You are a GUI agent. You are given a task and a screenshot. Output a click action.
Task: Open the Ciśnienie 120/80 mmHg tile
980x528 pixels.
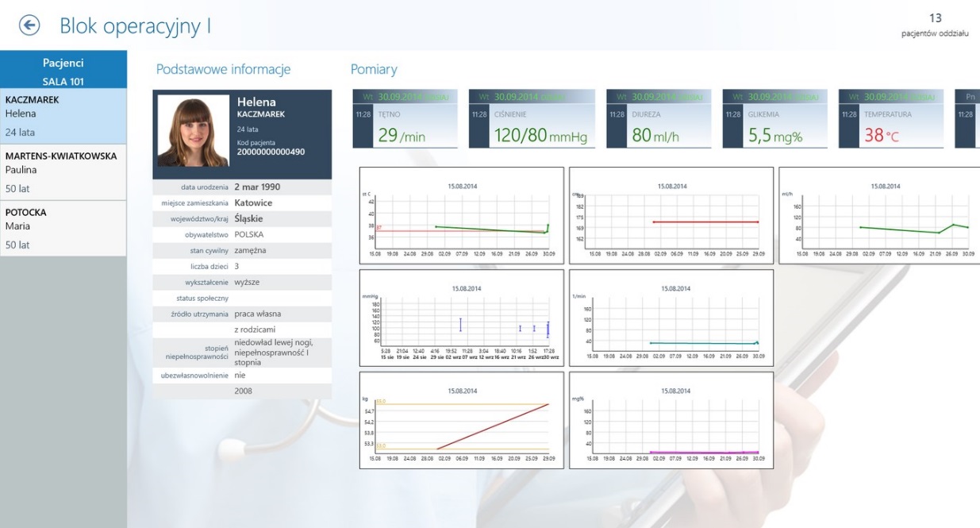(531, 118)
